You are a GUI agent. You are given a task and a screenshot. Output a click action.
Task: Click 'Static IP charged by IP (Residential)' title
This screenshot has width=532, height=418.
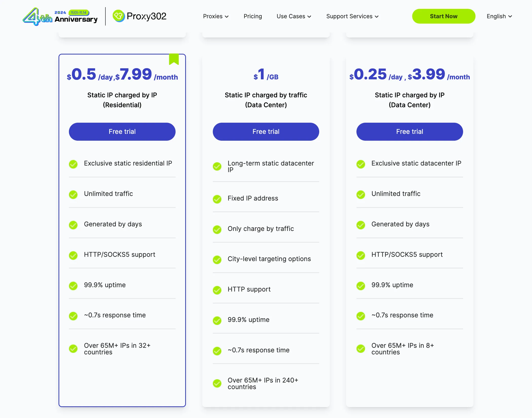pos(122,100)
